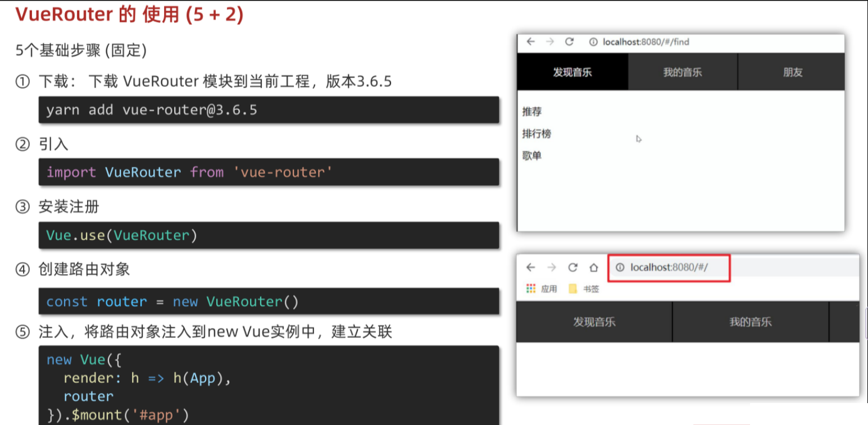Open the 排行榜 link

point(537,134)
